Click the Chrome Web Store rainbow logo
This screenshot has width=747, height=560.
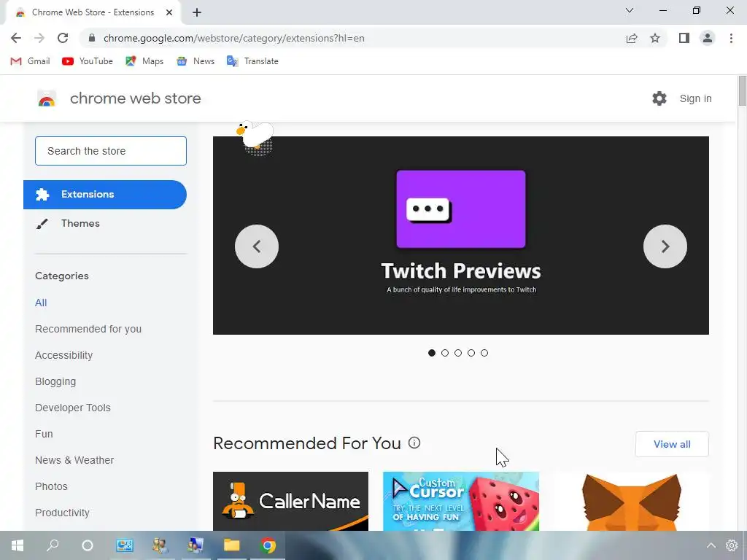(x=47, y=98)
